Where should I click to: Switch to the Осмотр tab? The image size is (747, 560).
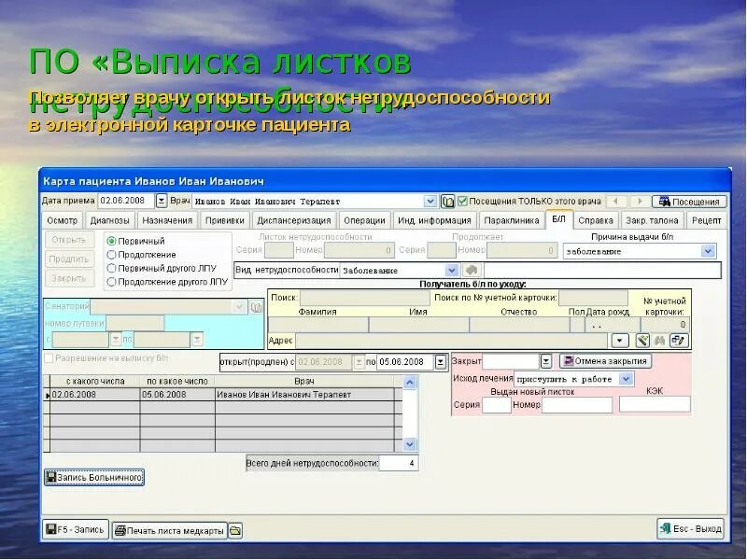point(62,220)
